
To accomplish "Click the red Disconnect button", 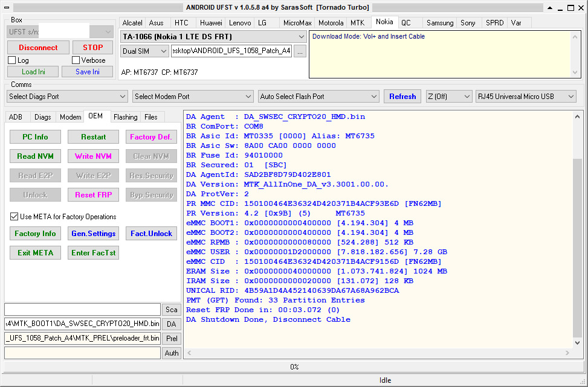I will (x=38, y=48).
